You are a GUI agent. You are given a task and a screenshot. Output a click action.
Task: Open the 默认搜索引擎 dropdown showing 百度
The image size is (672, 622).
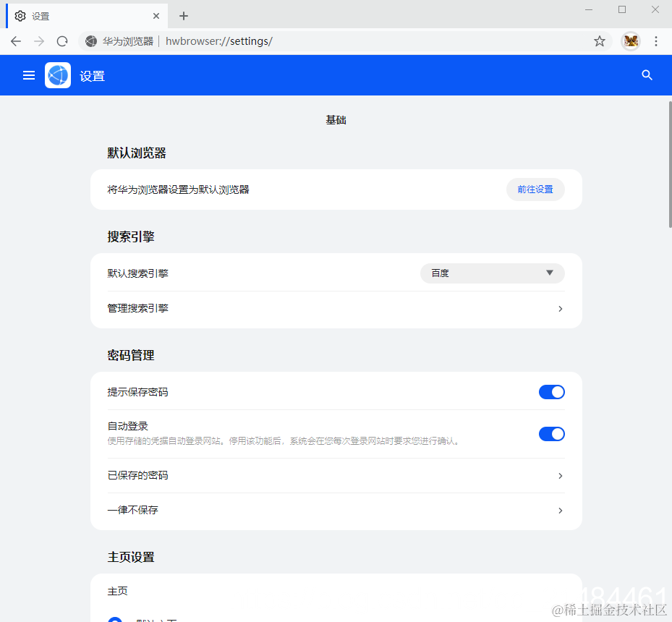tap(492, 273)
